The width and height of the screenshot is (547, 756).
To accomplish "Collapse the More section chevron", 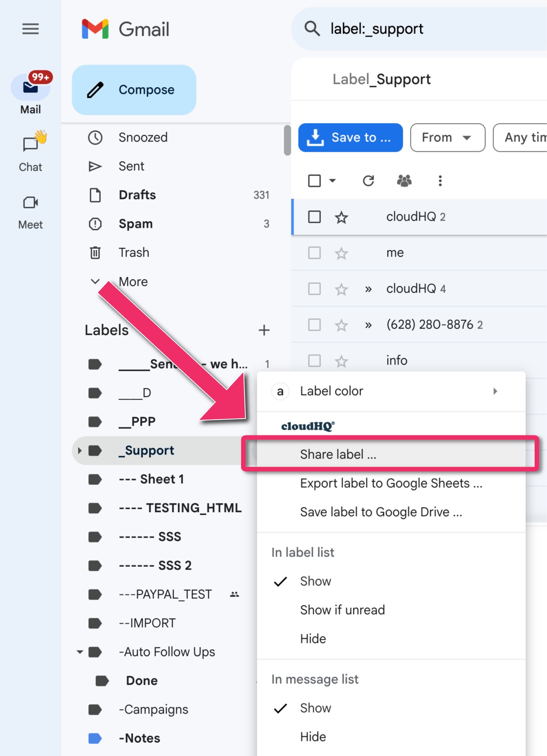I will click(x=95, y=282).
